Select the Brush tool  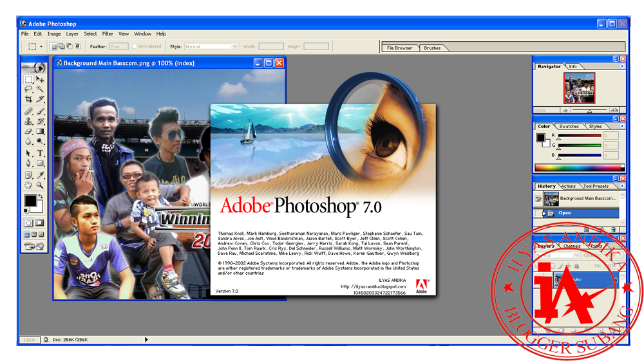[40, 111]
